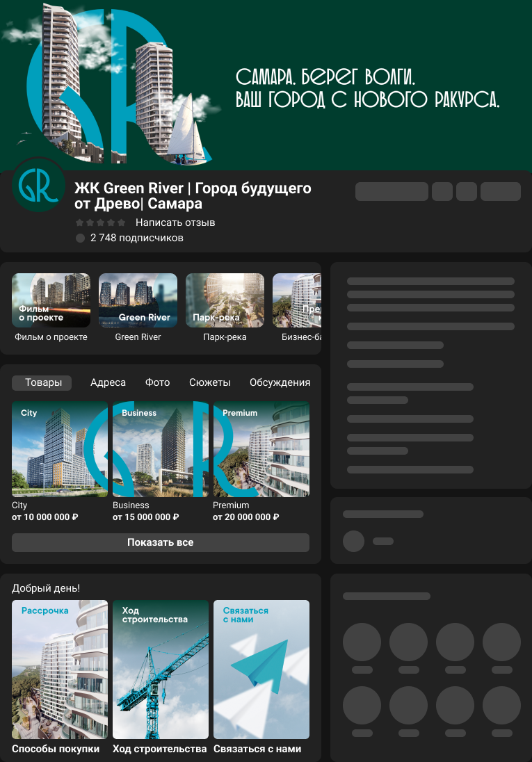The image size is (532, 762).
Task: Click the "Добрый день!" heading
Action: coord(46,588)
